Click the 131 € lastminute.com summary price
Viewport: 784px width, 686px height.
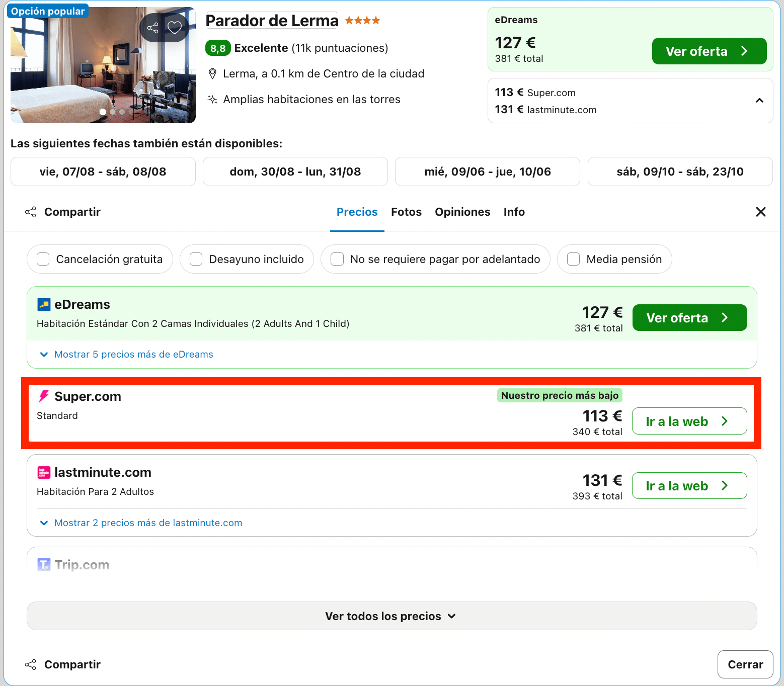pyautogui.click(x=546, y=110)
